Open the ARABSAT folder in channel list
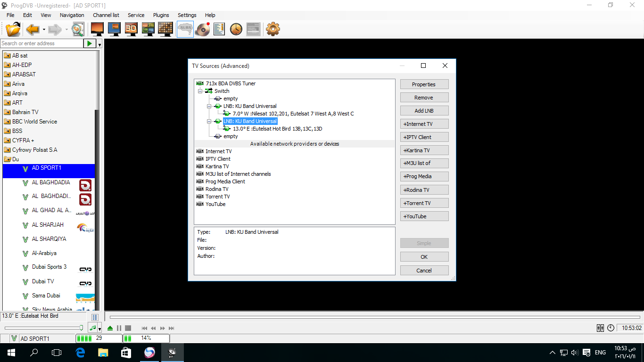 coord(24,74)
